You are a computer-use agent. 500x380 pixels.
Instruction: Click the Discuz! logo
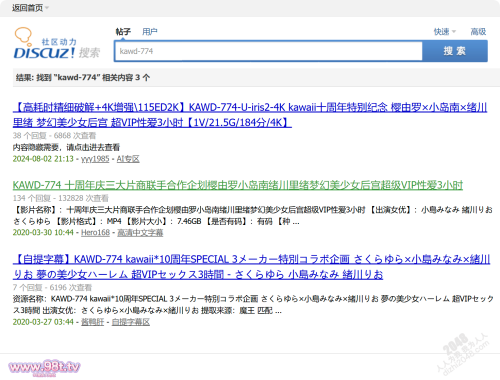tap(57, 43)
